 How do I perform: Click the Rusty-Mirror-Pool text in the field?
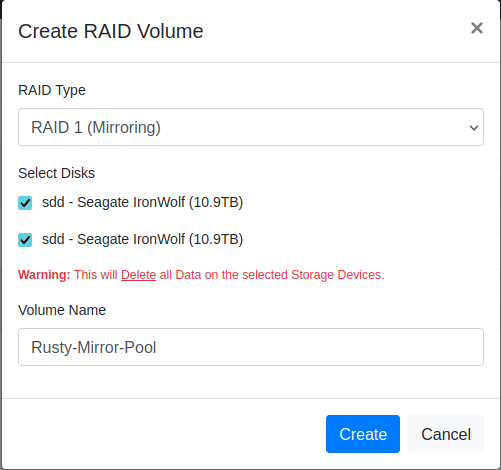coord(93,347)
